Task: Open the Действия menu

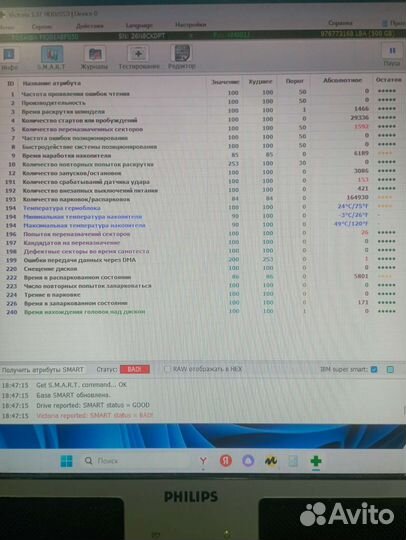Action: 90,26
